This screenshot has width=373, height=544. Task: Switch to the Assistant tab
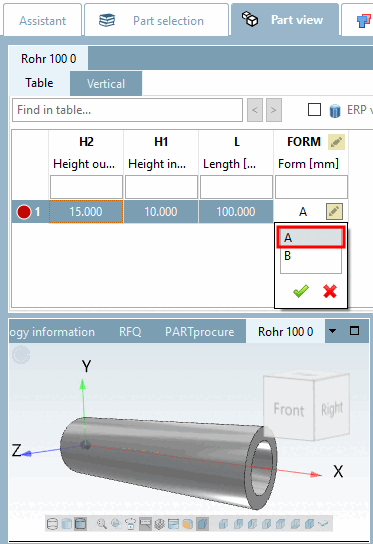[42, 20]
